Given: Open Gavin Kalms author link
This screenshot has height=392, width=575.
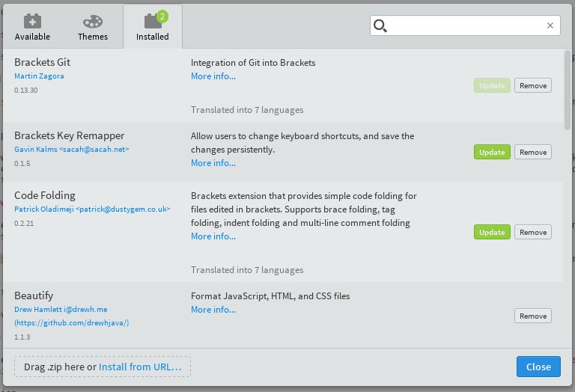Looking at the screenshot, I should 72,149.
